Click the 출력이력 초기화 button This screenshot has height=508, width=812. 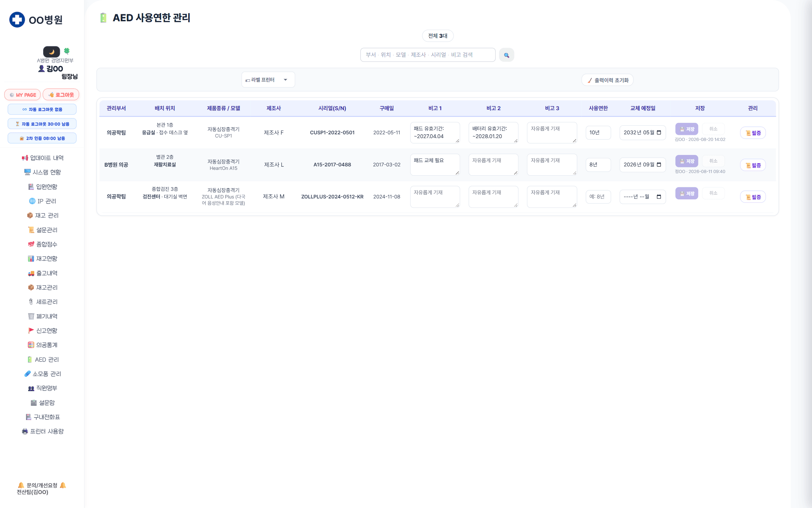point(607,80)
